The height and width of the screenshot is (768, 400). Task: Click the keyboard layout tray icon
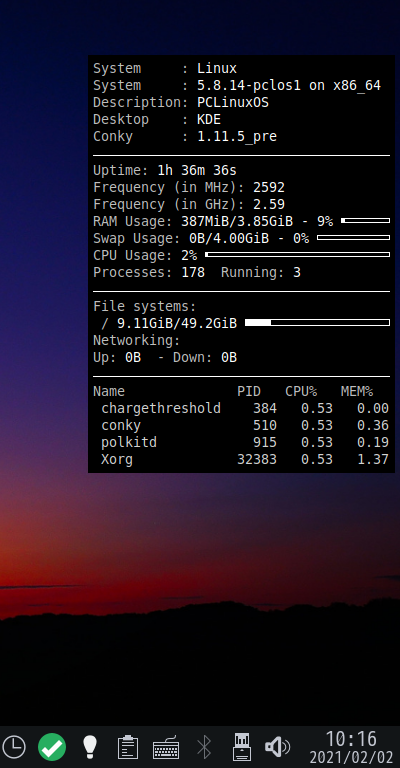(x=166, y=748)
